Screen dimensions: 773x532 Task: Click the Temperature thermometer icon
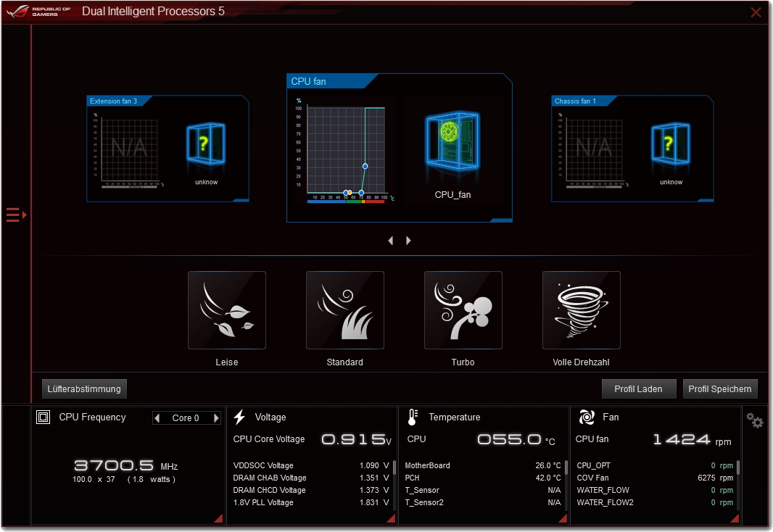(413, 417)
